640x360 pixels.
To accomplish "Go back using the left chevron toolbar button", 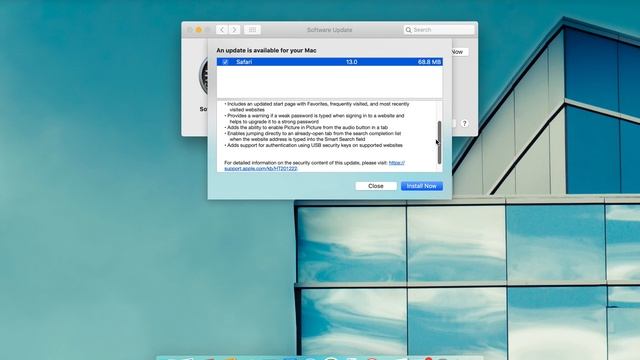I will (222, 30).
